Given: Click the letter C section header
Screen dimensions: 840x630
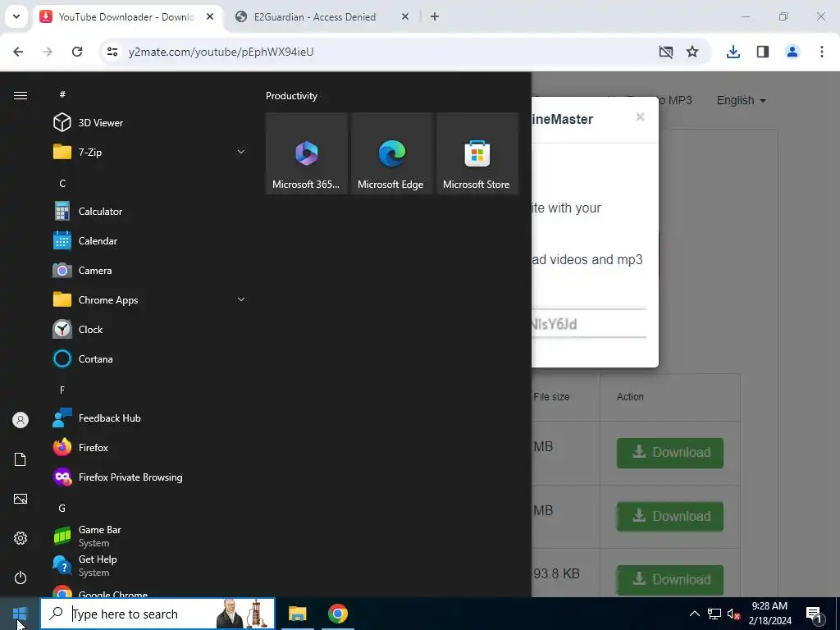Looking at the screenshot, I should [x=62, y=183].
